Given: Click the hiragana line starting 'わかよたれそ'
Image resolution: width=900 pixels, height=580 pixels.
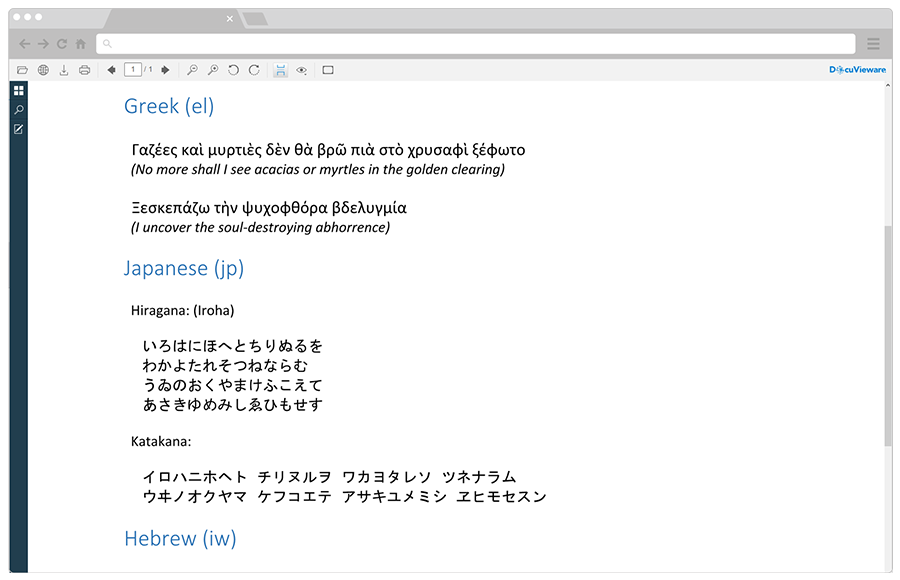Looking at the screenshot, I should click(x=225, y=366).
